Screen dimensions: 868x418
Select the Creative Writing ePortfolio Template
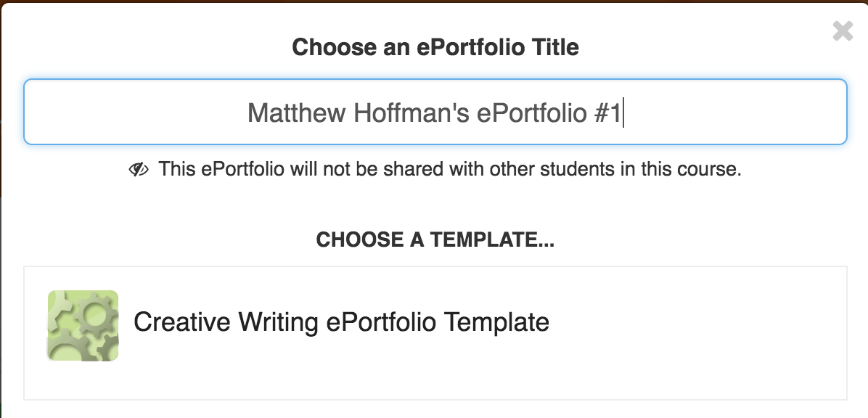341,321
